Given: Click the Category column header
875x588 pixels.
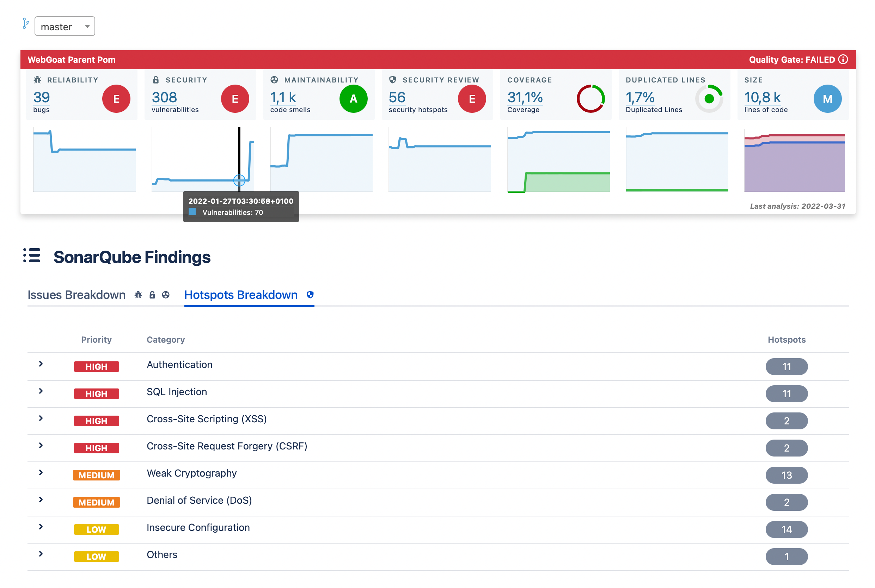Looking at the screenshot, I should coord(166,340).
